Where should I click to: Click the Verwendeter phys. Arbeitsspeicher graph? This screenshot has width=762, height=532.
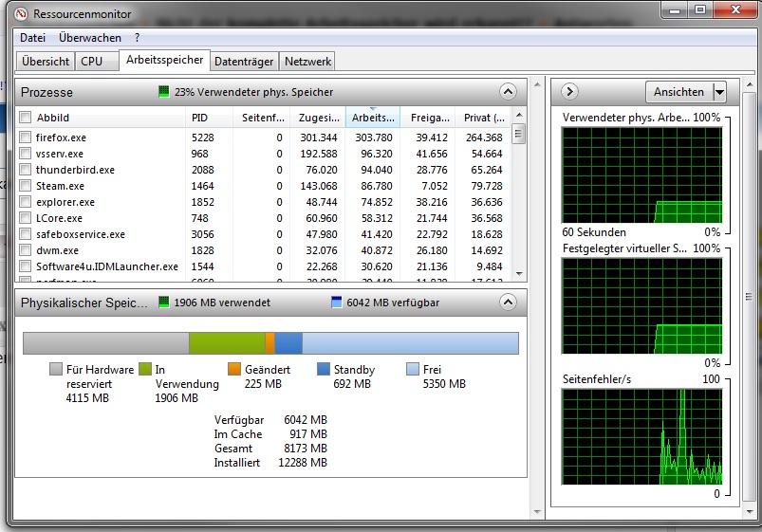click(642, 174)
